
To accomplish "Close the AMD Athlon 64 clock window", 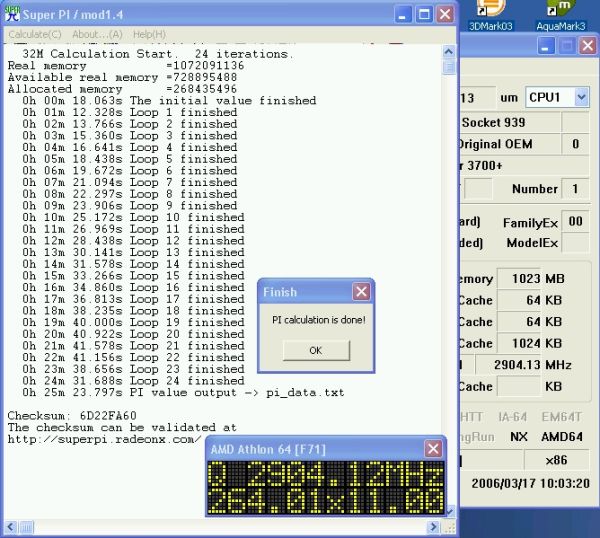I will pos(433,448).
